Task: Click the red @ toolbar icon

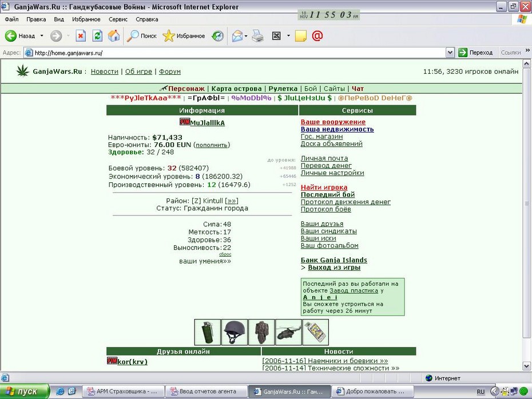Action: click(317, 35)
